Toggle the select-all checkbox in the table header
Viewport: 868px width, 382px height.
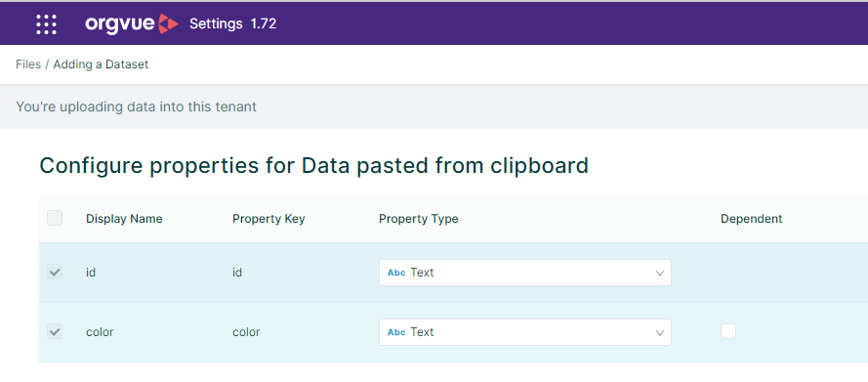[55, 218]
